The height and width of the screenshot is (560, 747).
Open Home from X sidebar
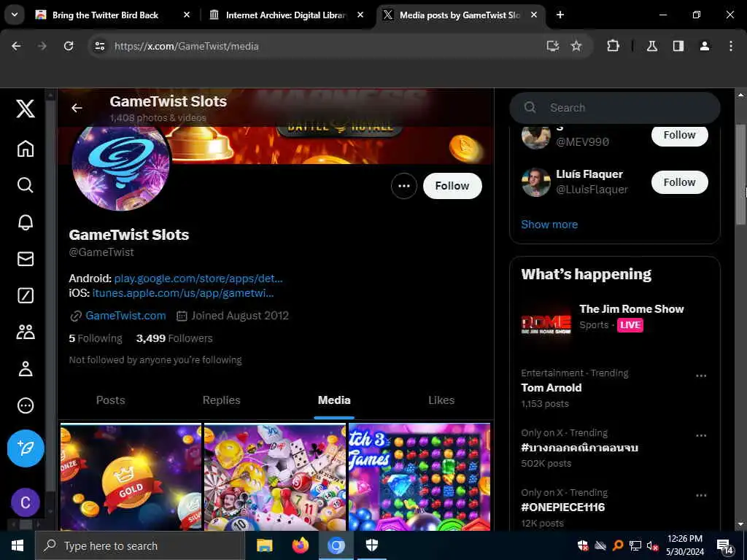pyautogui.click(x=26, y=149)
